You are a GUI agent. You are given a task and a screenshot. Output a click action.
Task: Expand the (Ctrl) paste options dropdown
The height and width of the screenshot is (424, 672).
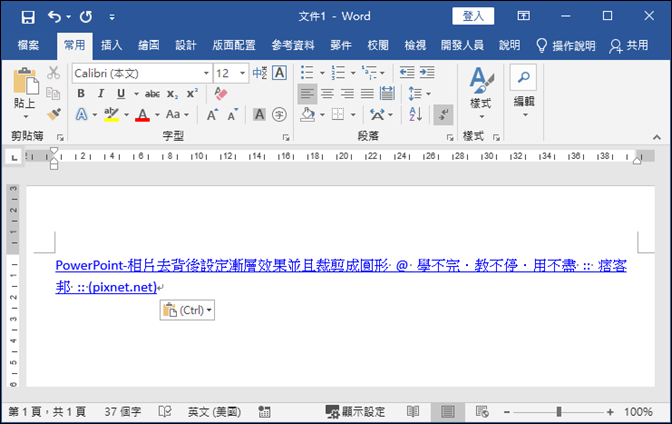point(209,310)
